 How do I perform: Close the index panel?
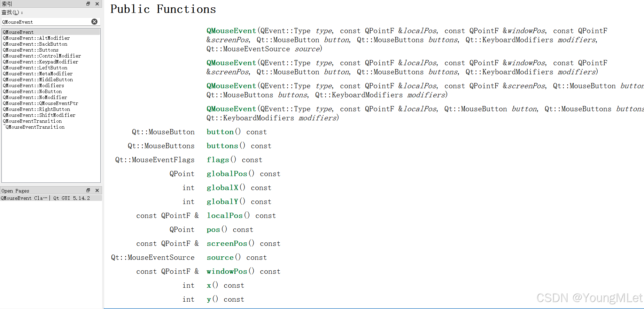point(97,4)
